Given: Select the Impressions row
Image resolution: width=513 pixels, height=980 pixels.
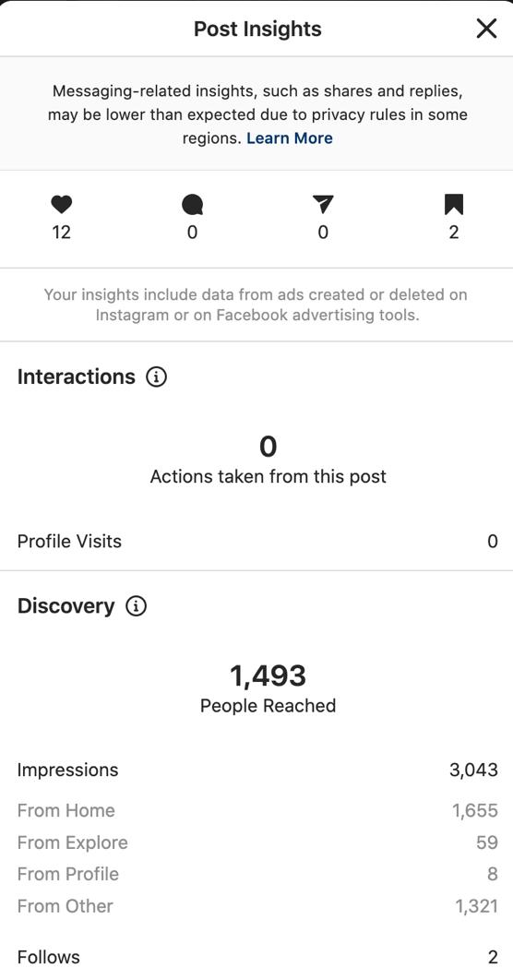Looking at the screenshot, I should [256, 770].
